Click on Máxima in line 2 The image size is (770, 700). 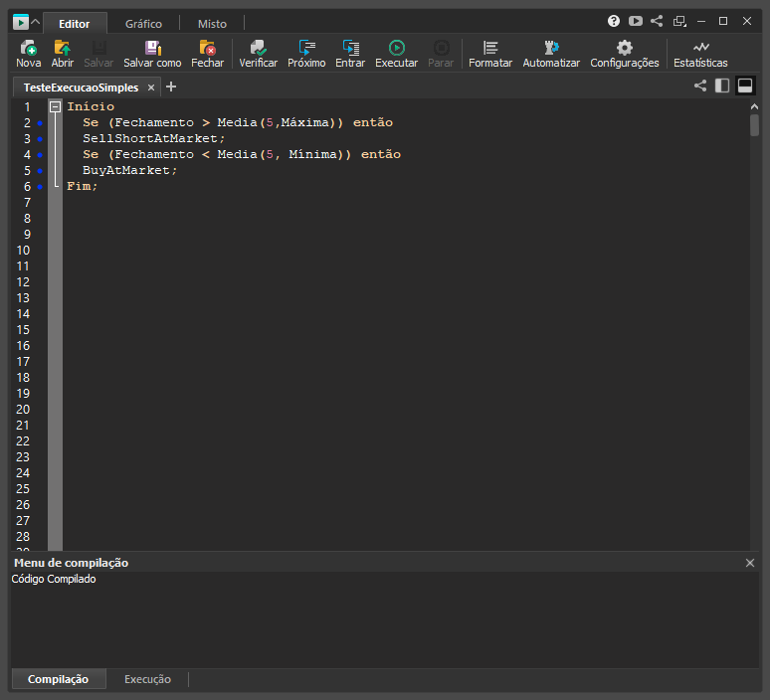(307, 122)
